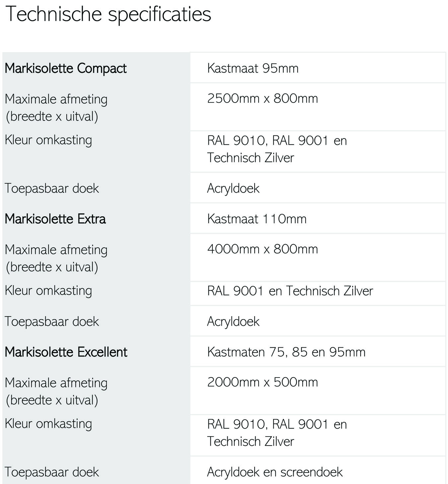Click "Maximale afmeting" label under Markisolette Extra

(x=56, y=250)
